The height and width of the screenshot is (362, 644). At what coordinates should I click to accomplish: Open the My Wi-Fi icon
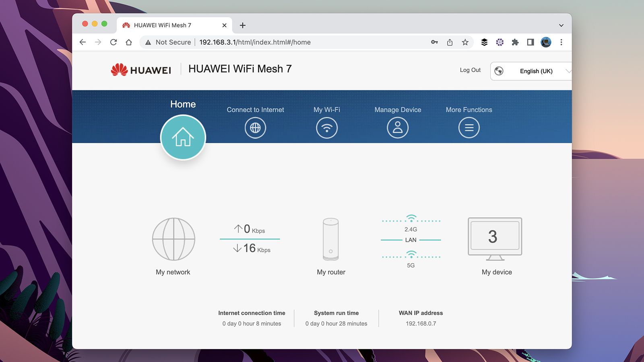click(x=326, y=128)
